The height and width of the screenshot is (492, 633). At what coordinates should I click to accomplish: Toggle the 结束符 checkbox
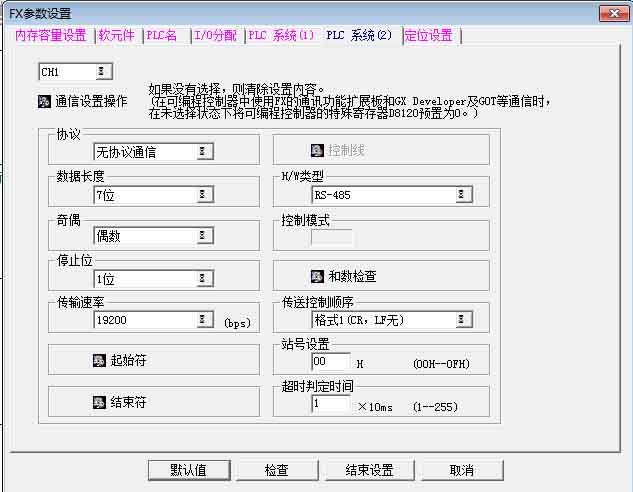(99, 402)
